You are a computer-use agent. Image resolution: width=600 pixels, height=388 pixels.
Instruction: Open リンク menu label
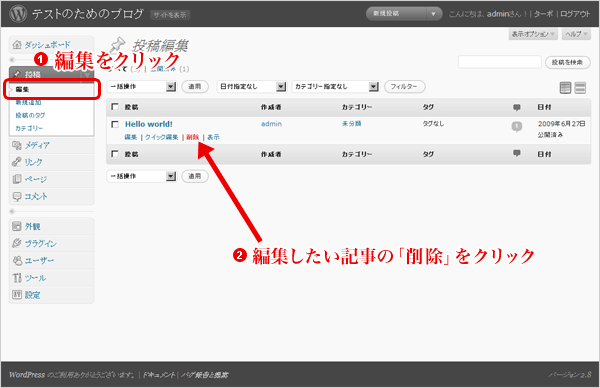(33, 162)
